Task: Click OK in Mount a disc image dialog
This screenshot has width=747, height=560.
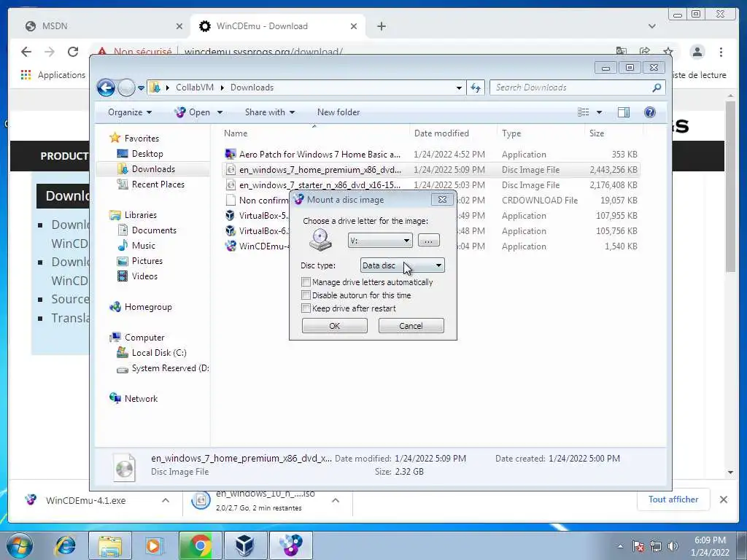Action: pos(334,326)
